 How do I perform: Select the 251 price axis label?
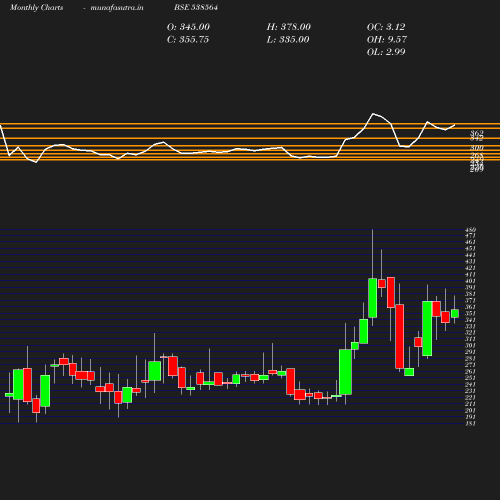coord(470,378)
